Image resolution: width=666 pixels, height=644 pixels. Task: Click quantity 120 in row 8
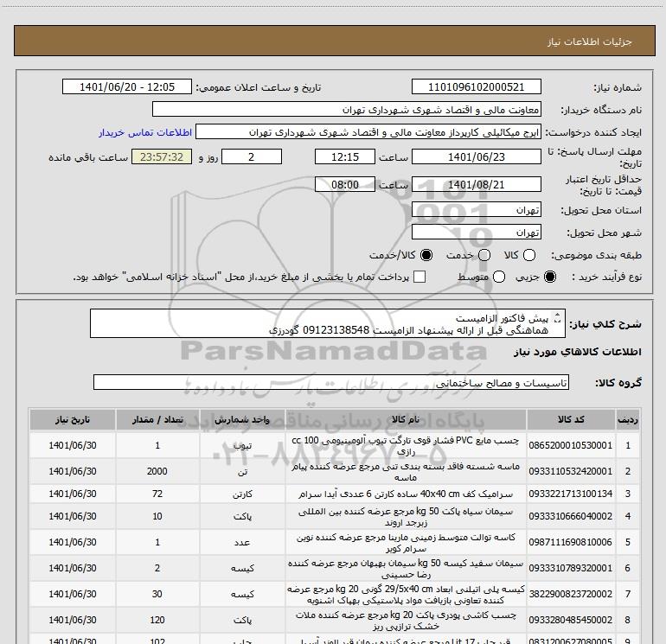point(157,620)
